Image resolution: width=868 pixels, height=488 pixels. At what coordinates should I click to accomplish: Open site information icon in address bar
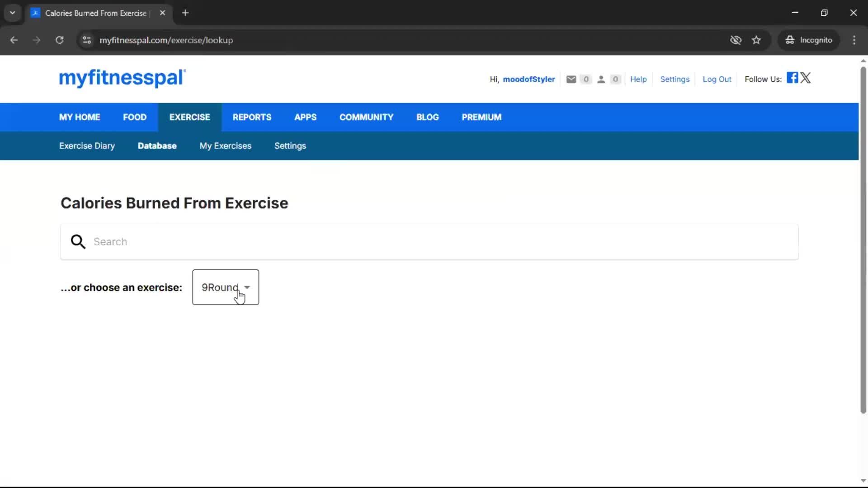tap(87, 40)
